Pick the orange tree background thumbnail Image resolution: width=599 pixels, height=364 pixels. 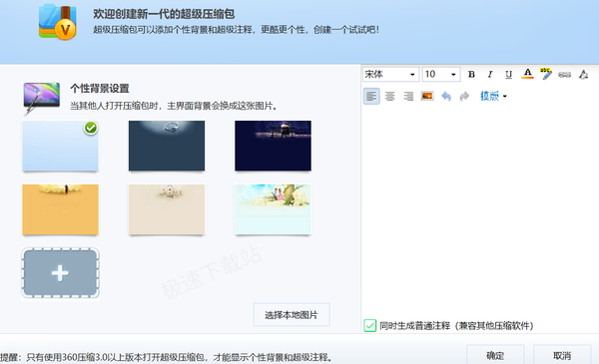(60, 209)
